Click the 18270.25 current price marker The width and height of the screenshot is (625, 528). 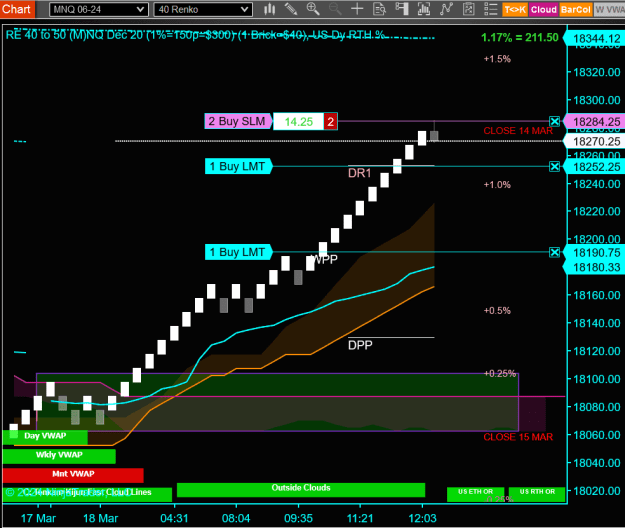pos(595,141)
